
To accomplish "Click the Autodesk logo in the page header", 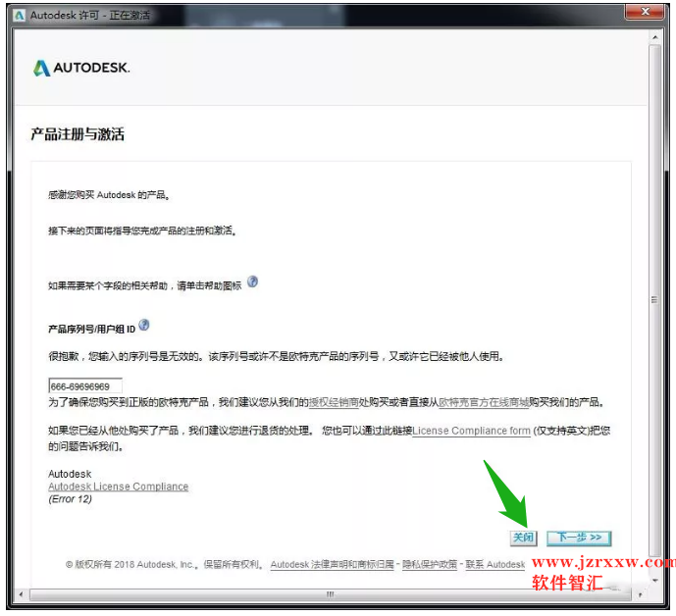I will [81, 68].
